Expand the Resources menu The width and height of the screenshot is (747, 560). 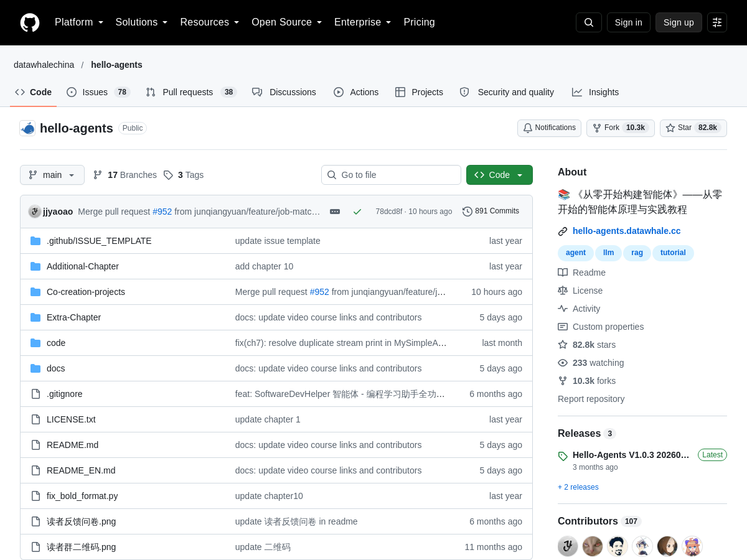coord(210,22)
